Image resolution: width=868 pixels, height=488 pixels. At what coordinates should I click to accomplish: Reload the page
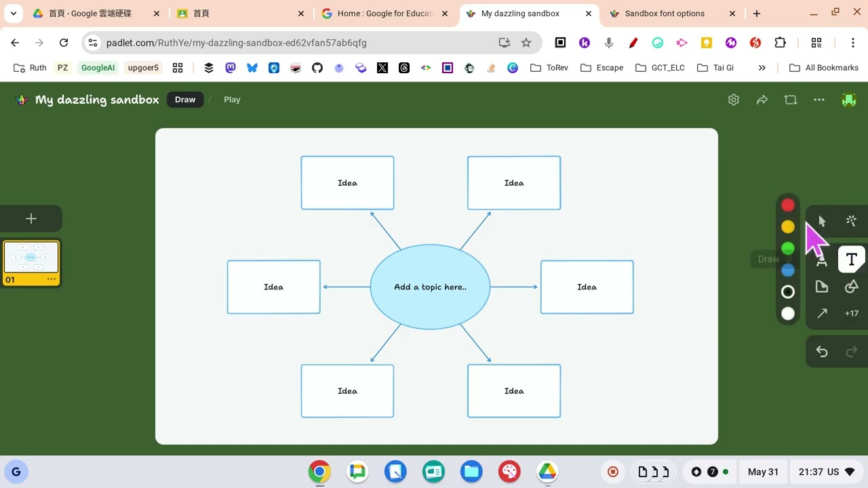pos(64,43)
